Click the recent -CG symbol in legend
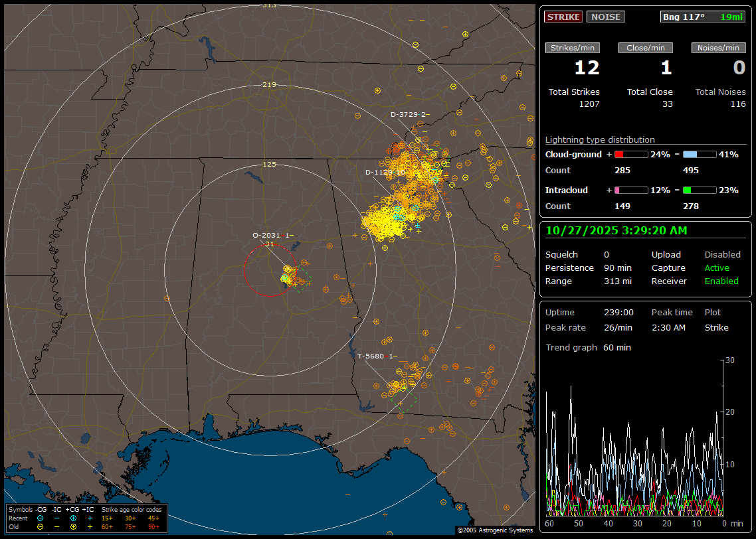The width and height of the screenshot is (756, 539). point(41,518)
